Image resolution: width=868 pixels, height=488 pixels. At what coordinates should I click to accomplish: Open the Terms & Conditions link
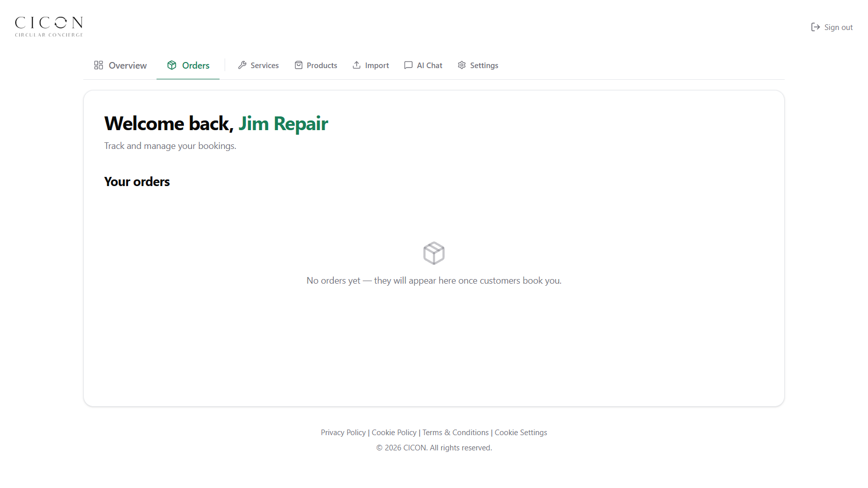pos(455,433)
